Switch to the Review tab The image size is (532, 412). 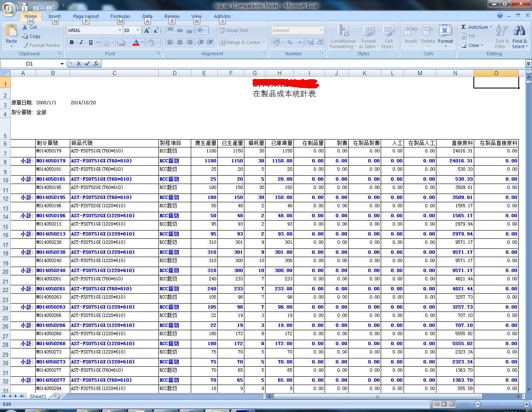[172, 16]
